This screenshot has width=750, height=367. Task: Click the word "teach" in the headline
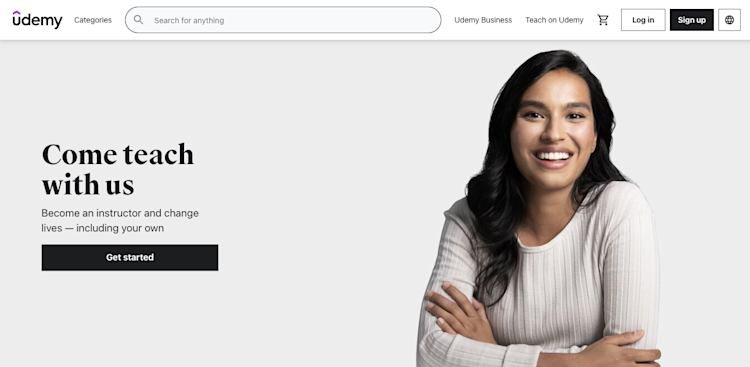click(x=158, y=155)
